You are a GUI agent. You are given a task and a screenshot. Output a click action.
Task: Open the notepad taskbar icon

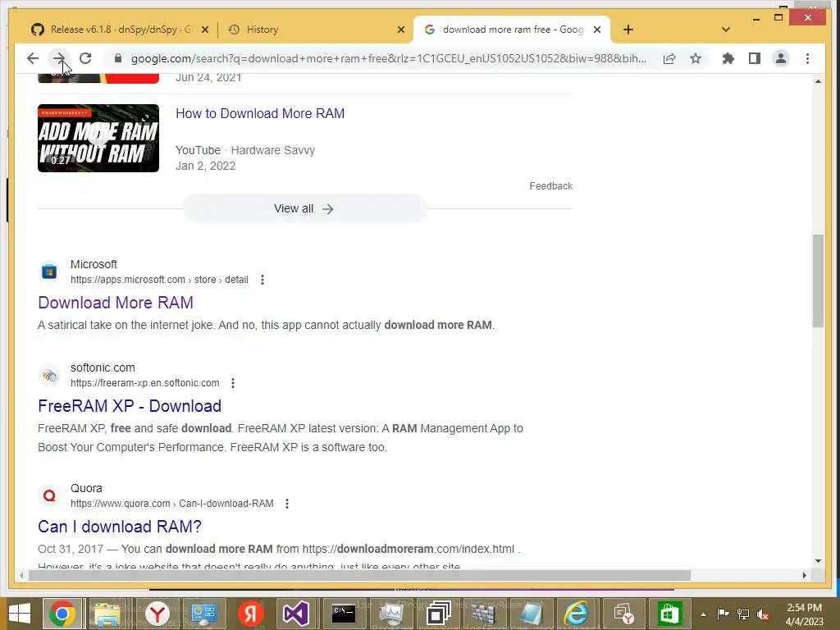pos(530,614)
